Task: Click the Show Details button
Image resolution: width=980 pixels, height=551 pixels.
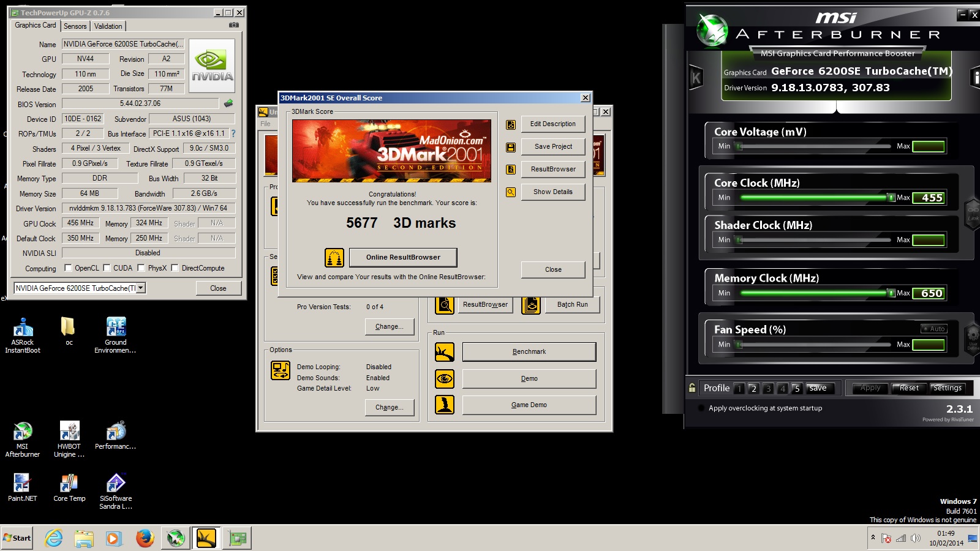Action: click(x=553, y=192)
